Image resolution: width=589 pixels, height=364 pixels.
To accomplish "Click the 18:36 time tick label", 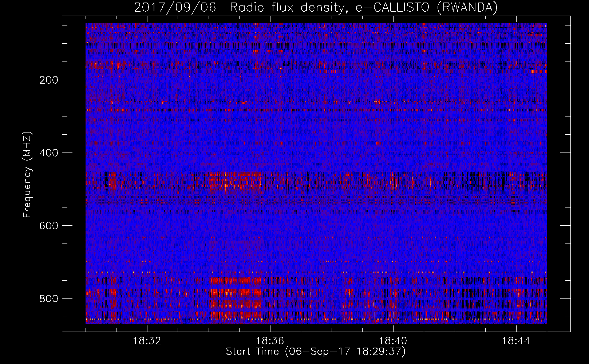I will click(x=270, y=341).
